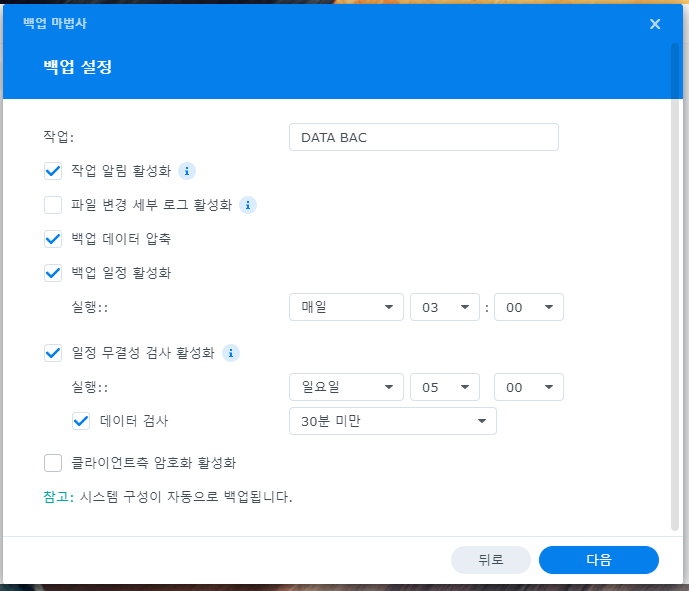Toggle 일정 무결성 검사 활성화 checkbox

(x=53, y=353)
